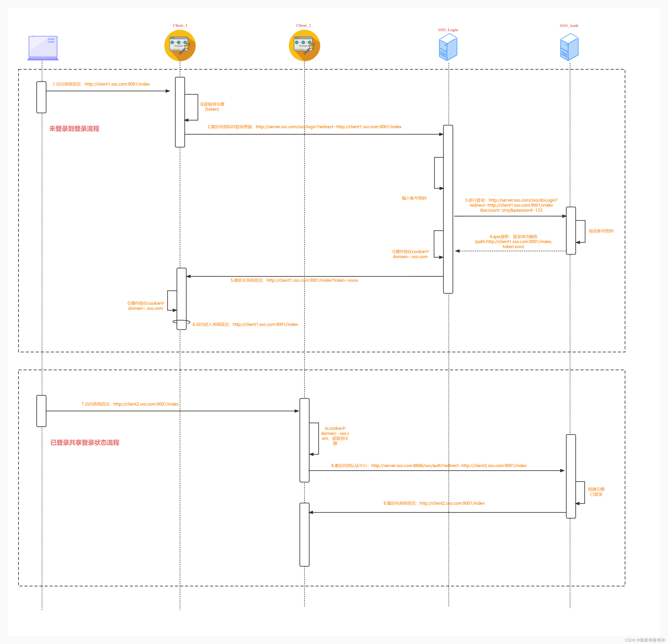Click step 4 ajax login success label
This screenshot has height=644, width=668.
[513, 242]
